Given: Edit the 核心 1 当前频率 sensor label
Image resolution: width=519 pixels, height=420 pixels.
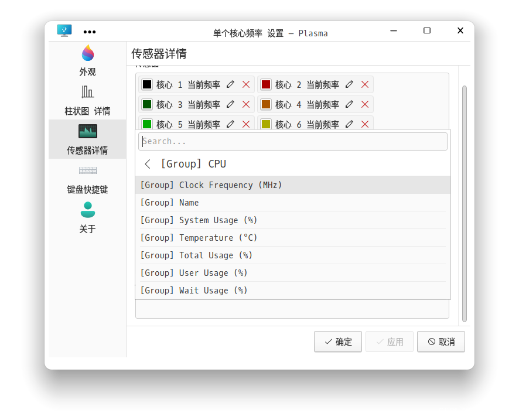Looking at the screenshot, I should [230, 85].
